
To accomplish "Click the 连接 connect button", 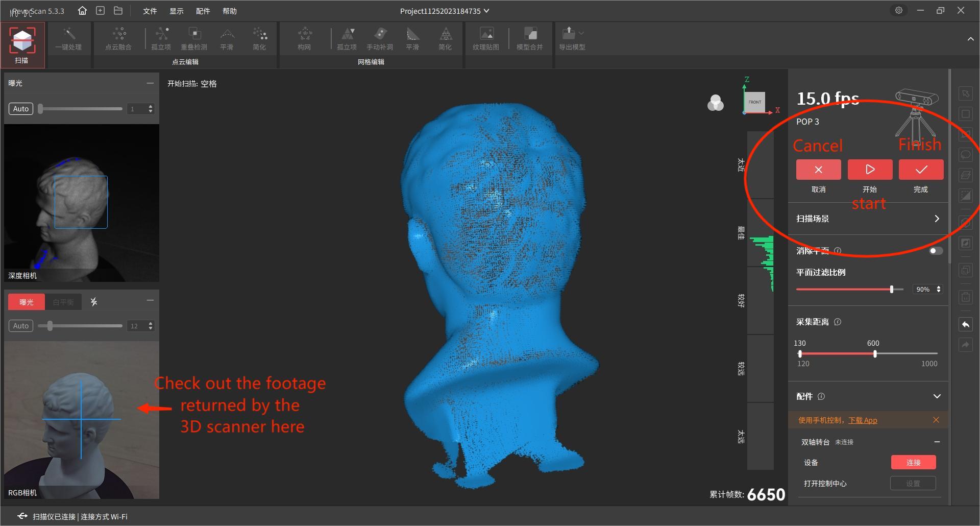I will [913, 462].
